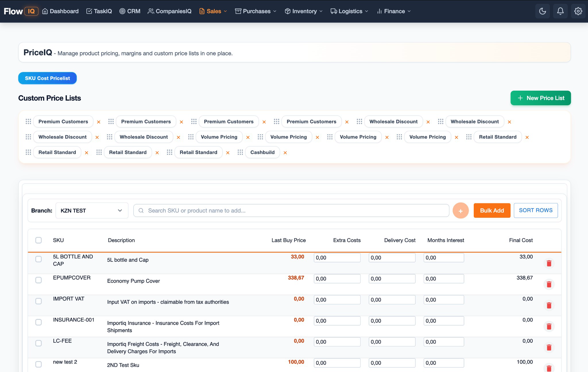Open the notifications bell icon
Image resolution: width=588 pixels, height=372 pixels.
(x=560, y=11)
